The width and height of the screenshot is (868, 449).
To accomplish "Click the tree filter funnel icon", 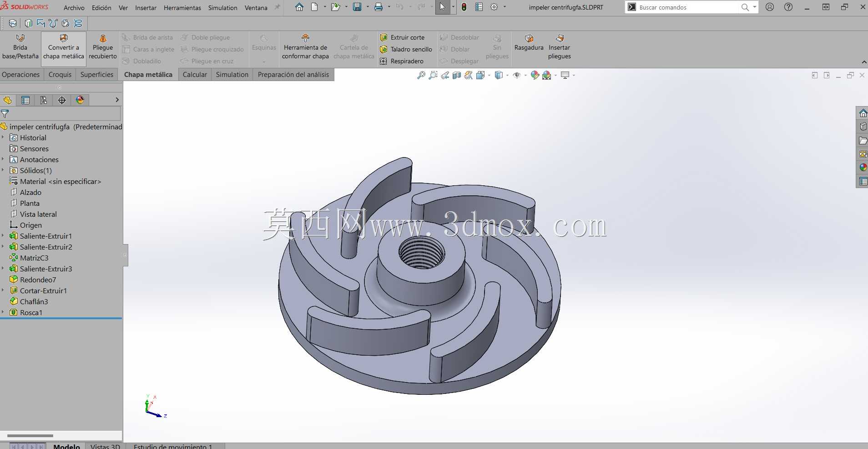I will [x=5, y=114].
